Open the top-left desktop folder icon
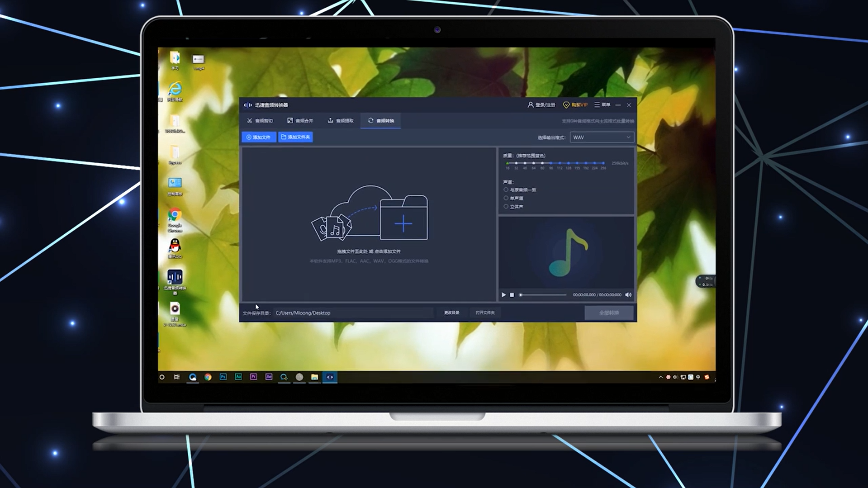Viewport: 868px width, 488px height. [175, 61]
